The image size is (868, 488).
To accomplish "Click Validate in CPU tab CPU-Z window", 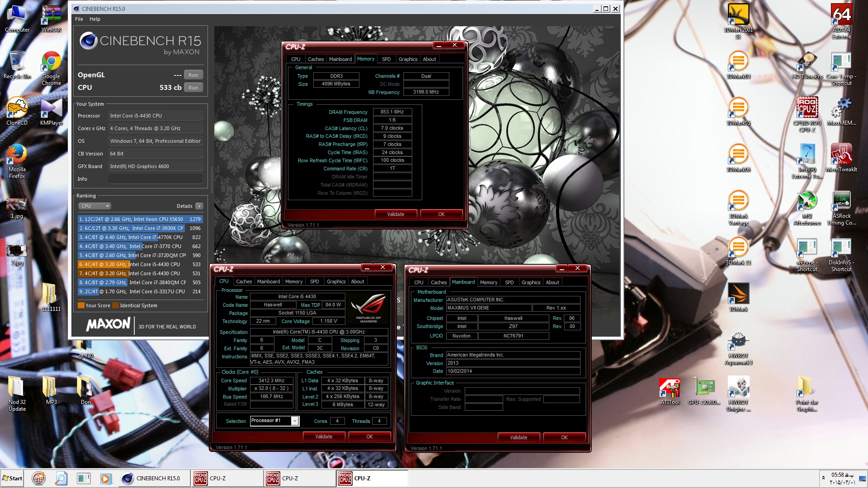I will pyautogui.click(x=324, y=436).
